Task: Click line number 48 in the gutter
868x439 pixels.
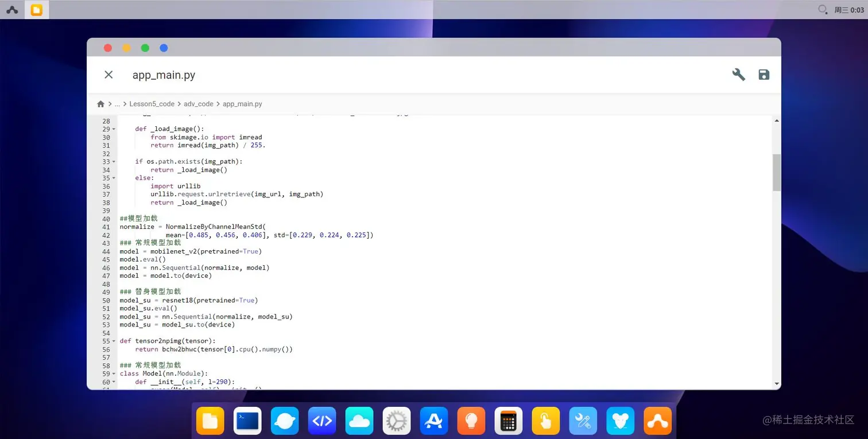Action: point(106,284)
